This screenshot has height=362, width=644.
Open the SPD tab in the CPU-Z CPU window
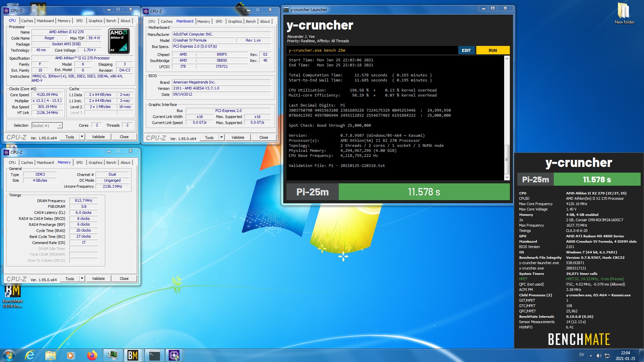tap(79, 21)
